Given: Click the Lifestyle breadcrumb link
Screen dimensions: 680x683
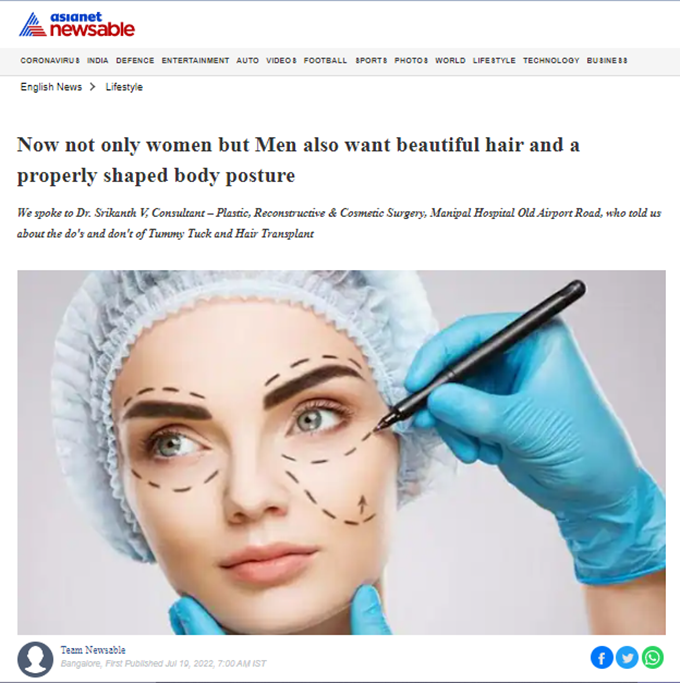Looking at the screenshot, I should [124, 87].
